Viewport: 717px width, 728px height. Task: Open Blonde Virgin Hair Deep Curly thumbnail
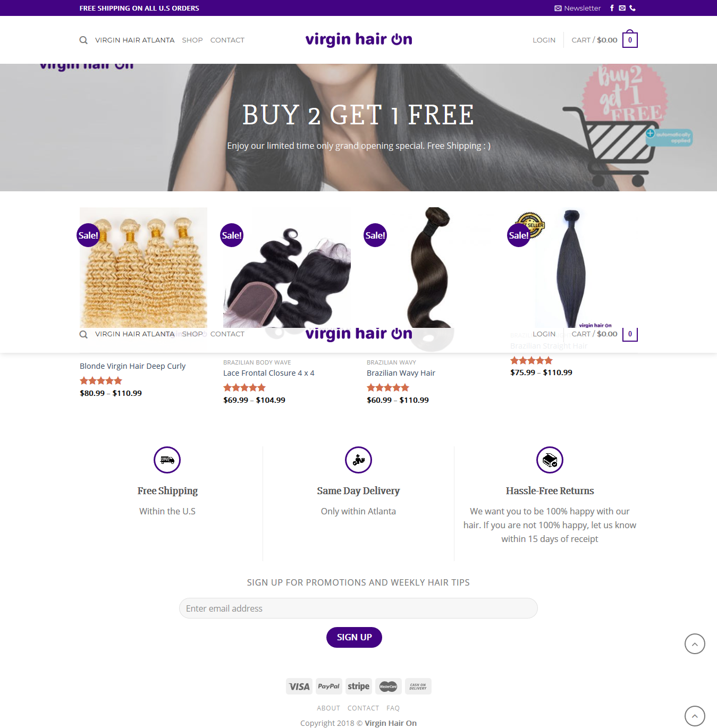click(144, 267)
